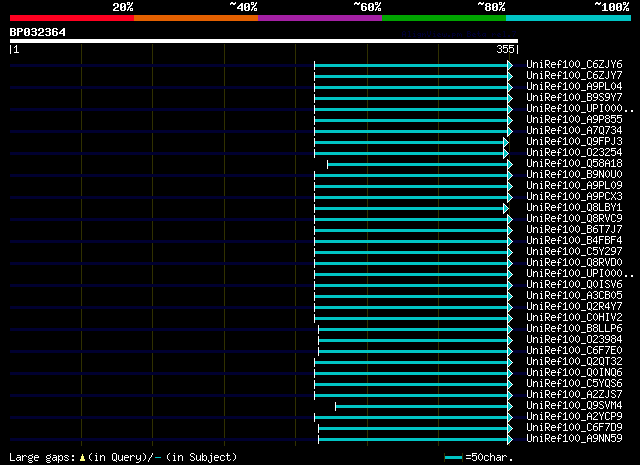Open hit UniRef100_B9S9Y7
Screen dimensions: 640x465
click(x=574, y=98)
